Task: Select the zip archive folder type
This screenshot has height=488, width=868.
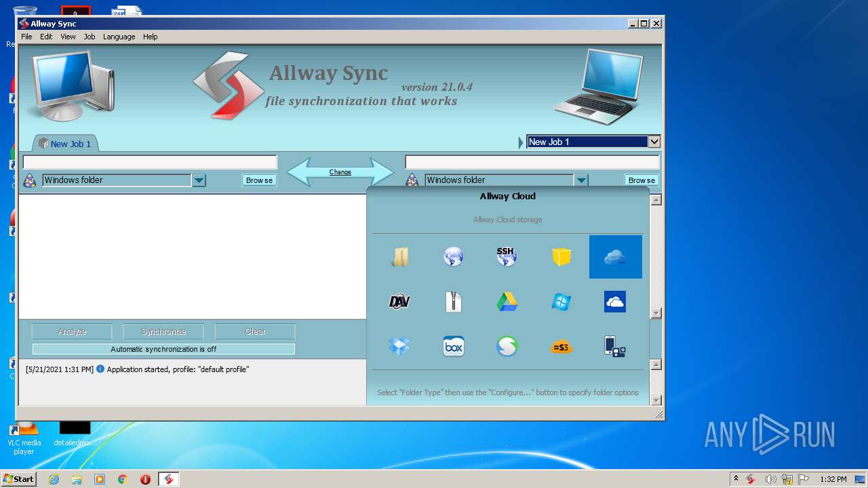Action: click(454, 302)
